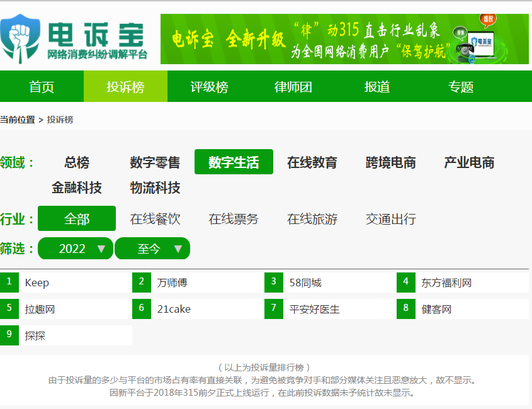Open the 58同城 ranking entry
This screenshot has width=532, height=409.
[305, 283]
